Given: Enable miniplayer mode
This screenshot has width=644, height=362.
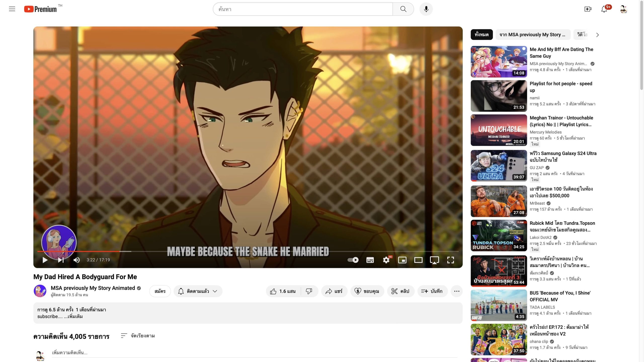Looking at the screenshot, I should [402, 260].
